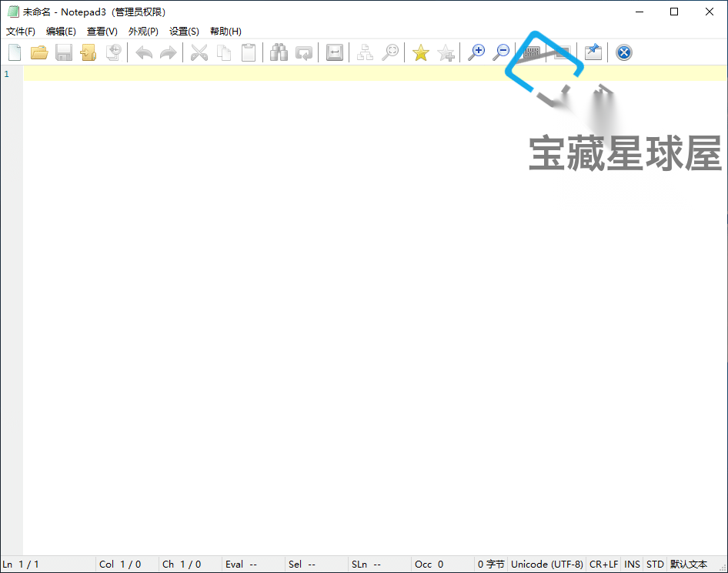Open a file with the folder icon
728x573 pixels.
pos(39,52)
